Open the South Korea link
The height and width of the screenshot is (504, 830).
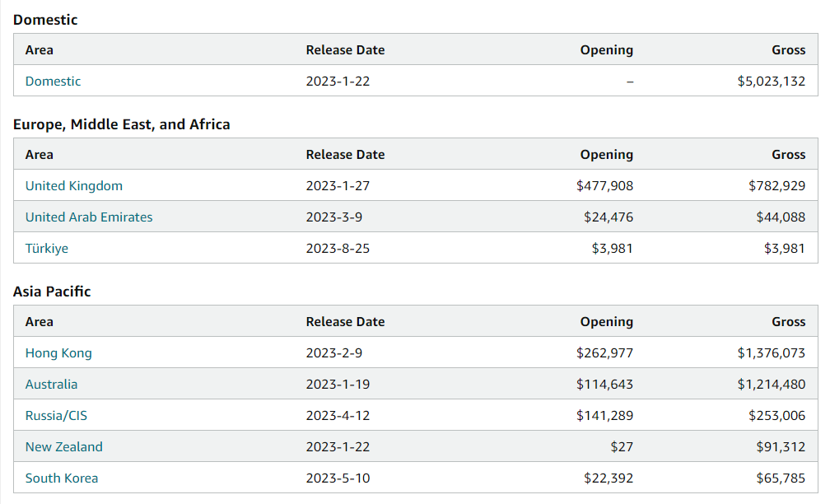[61, 478]
